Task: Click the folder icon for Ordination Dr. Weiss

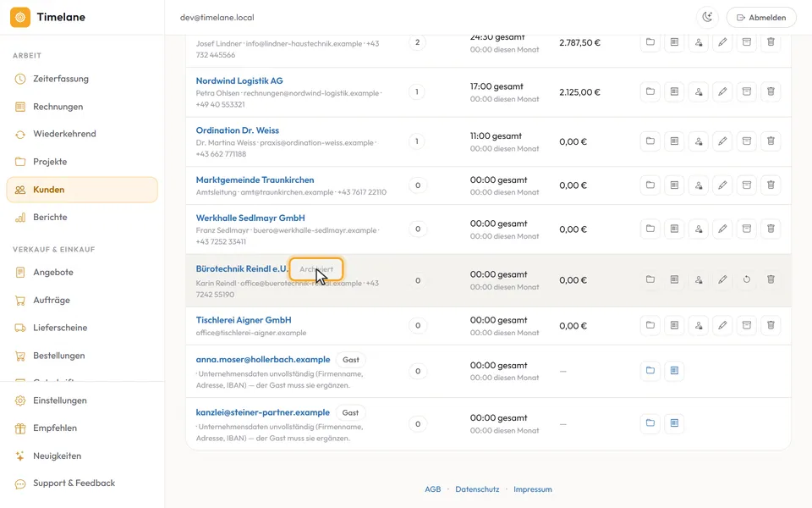Action: 650,141
